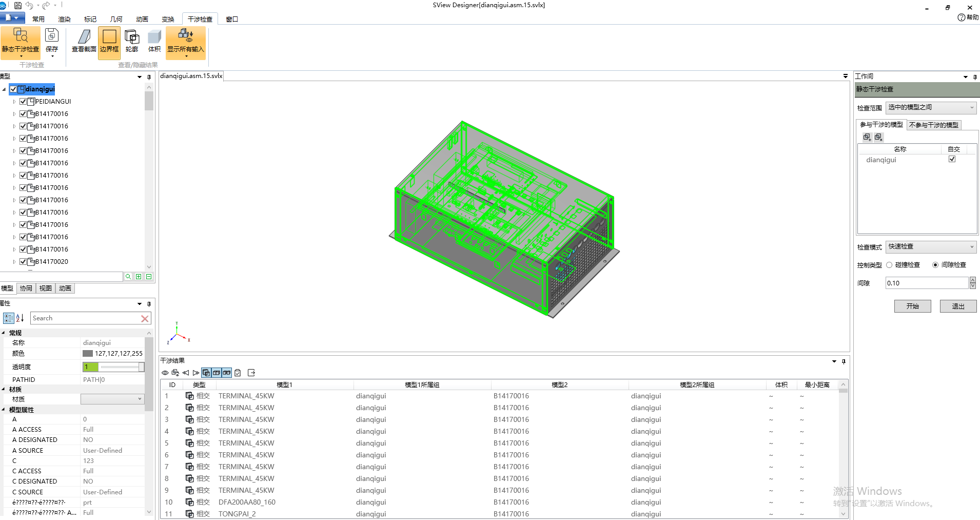The image size is (980, 520).
Task: Select result row 10 DFA200AA80_160
Action: [500, 502]
